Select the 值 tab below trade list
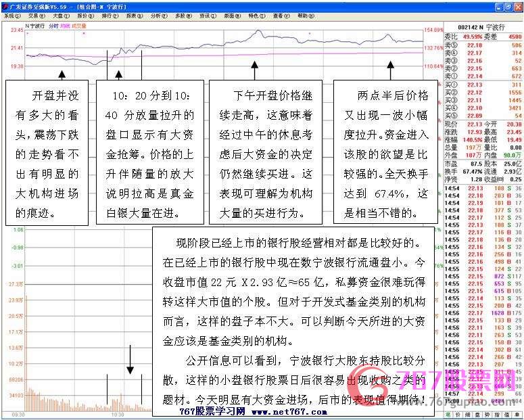The height and width of the screenshot is (420, 524). coord(507,415)
